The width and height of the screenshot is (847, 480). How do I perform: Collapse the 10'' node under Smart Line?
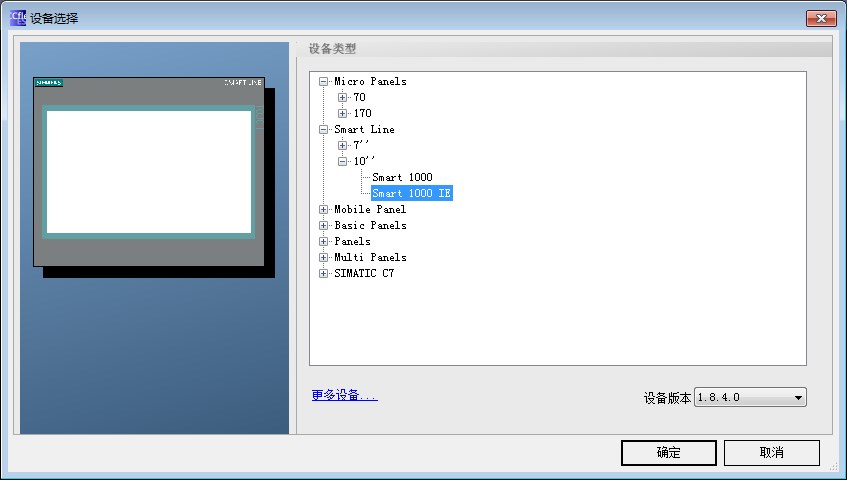tap(343, 162)
